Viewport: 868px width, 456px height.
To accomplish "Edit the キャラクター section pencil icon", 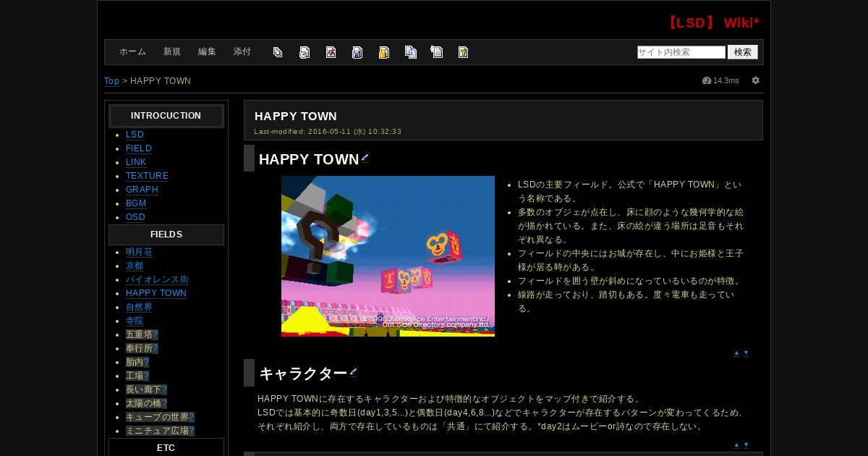I will pyautogui.click(x=354, y=372).
